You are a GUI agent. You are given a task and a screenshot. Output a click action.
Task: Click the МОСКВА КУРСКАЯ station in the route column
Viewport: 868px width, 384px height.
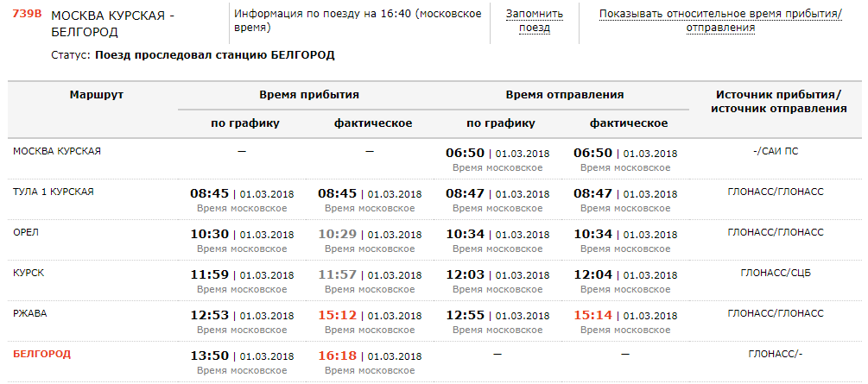pyautogui.click(x=57, y=151)
